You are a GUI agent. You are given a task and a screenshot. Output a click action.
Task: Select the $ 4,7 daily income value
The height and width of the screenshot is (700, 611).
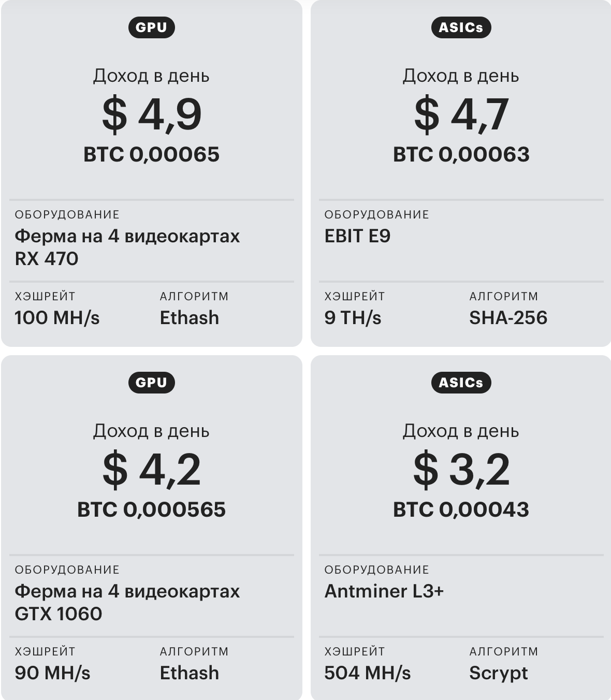coord(461,114)
